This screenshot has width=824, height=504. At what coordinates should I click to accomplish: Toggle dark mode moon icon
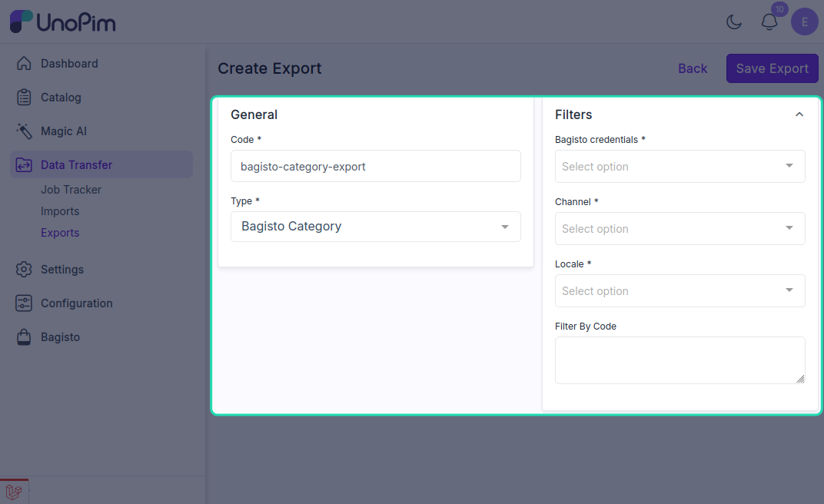pos(733,22)
